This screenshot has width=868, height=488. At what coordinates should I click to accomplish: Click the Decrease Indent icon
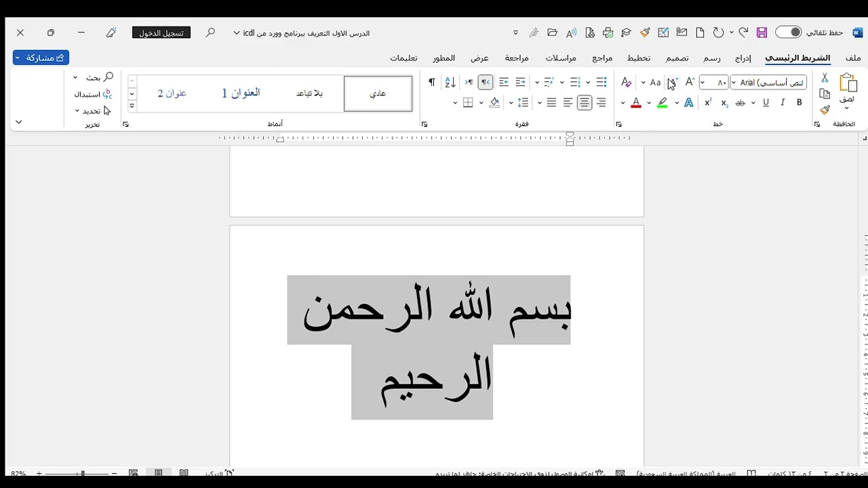[520, 83]
